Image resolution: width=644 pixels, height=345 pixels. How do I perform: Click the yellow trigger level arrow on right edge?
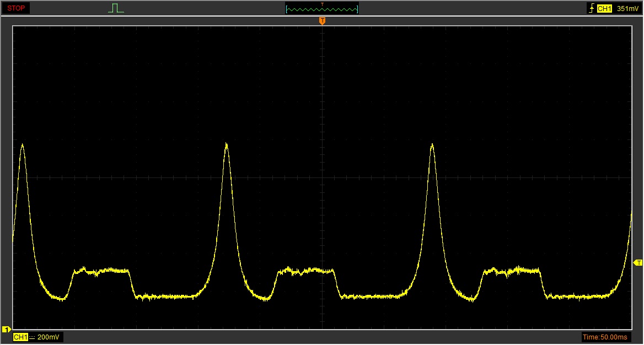point(638,262)
